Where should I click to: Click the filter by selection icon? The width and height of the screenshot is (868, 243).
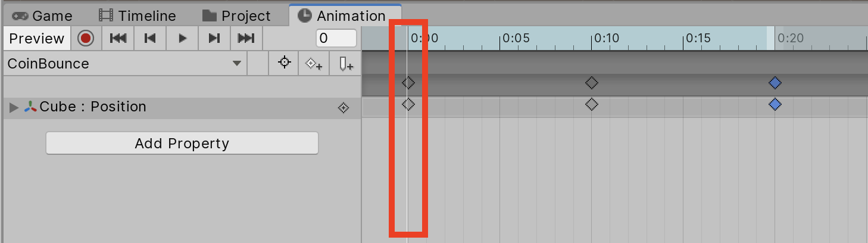(285, 63)
